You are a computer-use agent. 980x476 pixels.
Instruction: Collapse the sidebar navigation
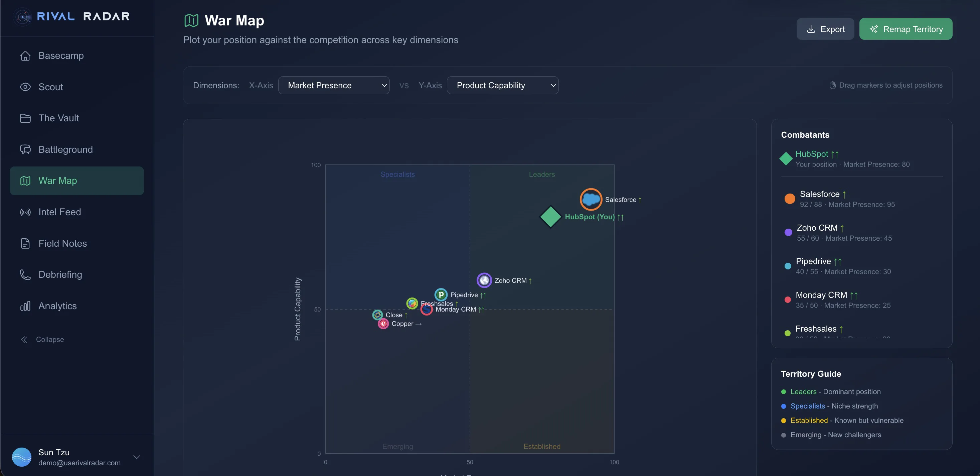click(42, 339)
